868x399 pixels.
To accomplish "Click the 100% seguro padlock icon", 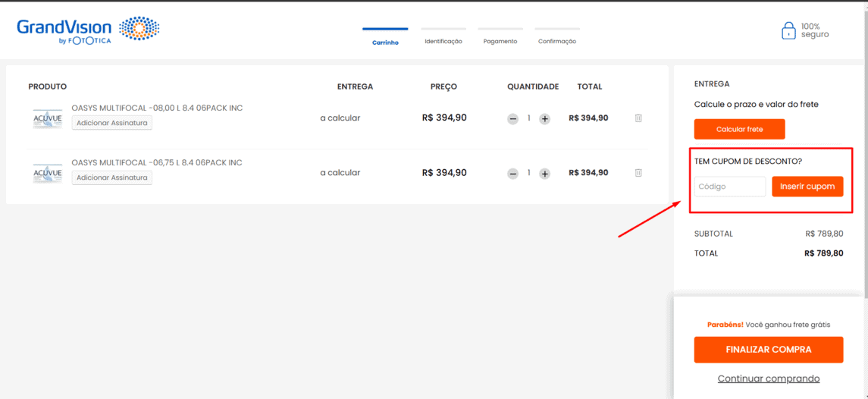I will [788, 31].
